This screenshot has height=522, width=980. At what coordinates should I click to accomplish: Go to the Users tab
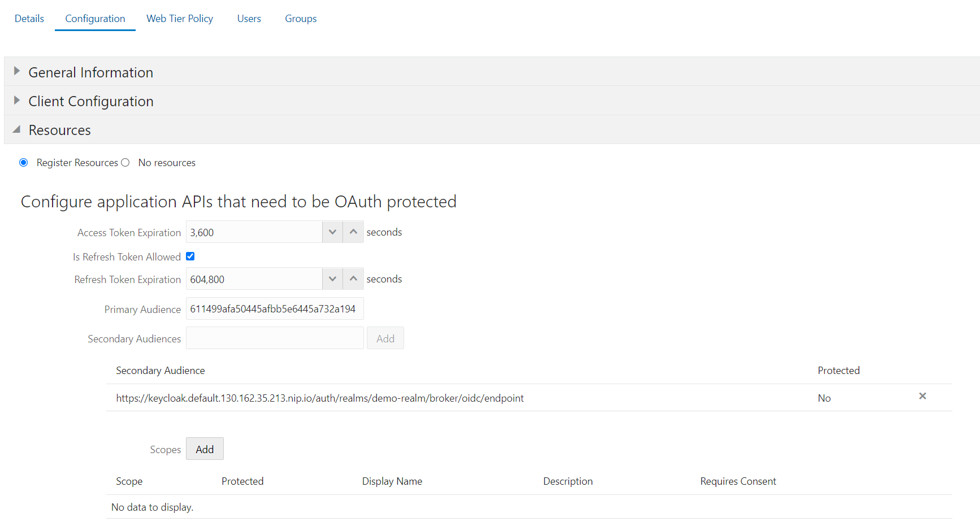(x=249, y=19)
